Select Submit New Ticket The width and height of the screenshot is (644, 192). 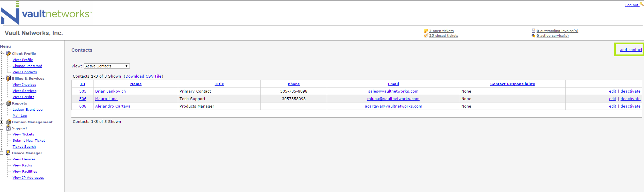click(x=29, y=141)
